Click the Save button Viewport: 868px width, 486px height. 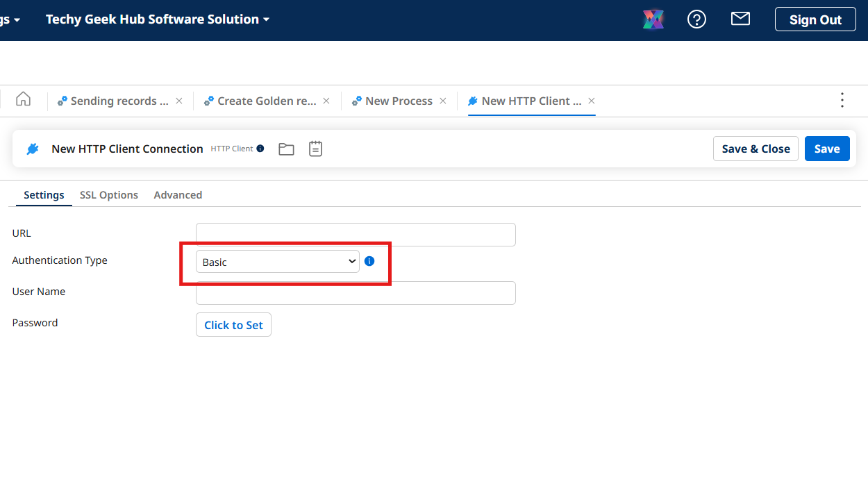point(826,149)
